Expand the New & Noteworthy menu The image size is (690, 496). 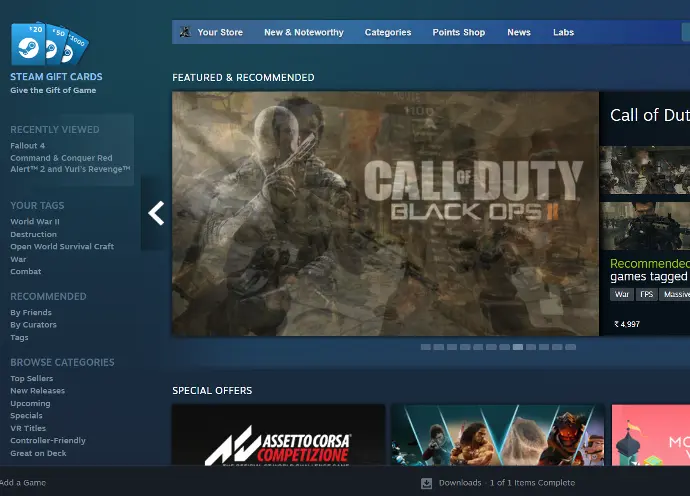[x=303, y=32]
